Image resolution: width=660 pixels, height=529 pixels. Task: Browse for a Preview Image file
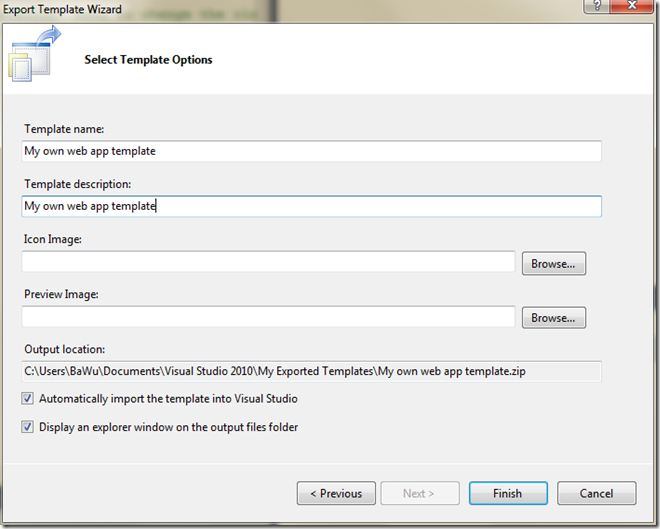click(553, 318)
